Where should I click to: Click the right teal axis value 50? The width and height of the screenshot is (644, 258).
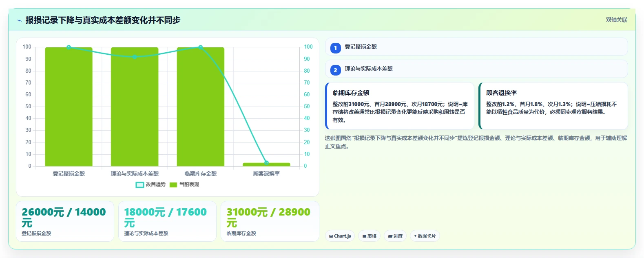pyautogui.click(x=307, y=107)
